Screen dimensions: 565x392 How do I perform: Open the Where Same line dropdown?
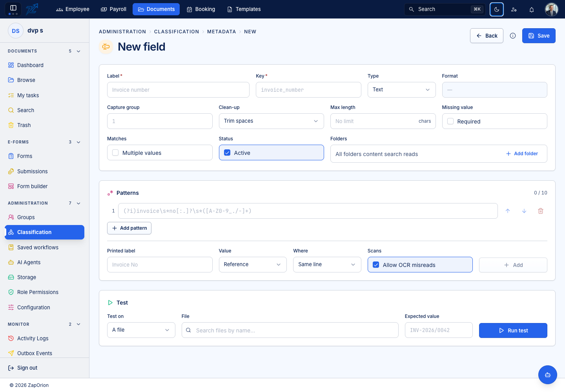[x=327, y=265]
